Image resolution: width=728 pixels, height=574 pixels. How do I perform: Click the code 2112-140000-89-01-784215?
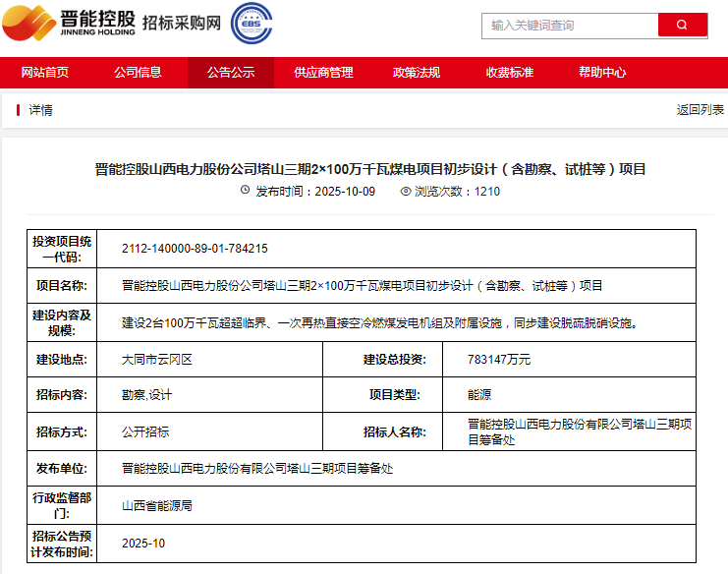(195, 249)
